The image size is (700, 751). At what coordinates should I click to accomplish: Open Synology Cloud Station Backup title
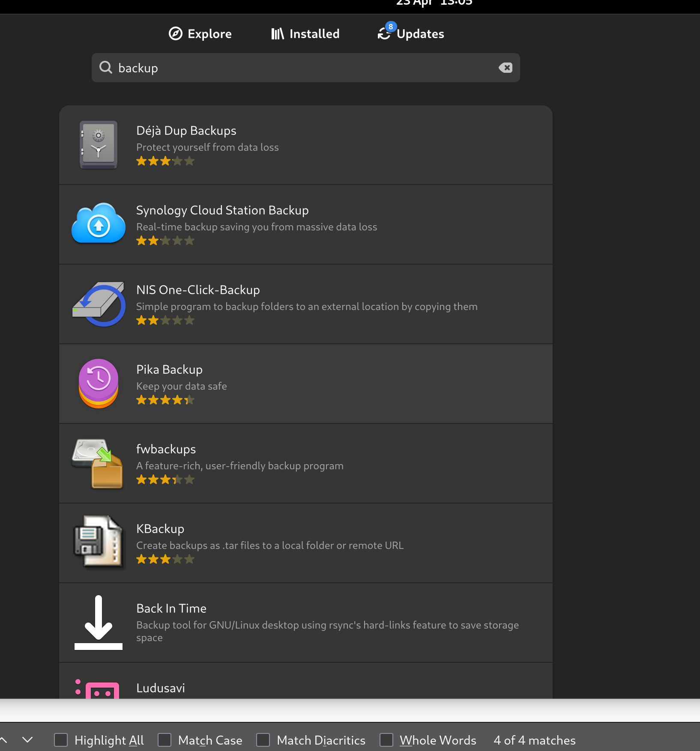(222, 210)
